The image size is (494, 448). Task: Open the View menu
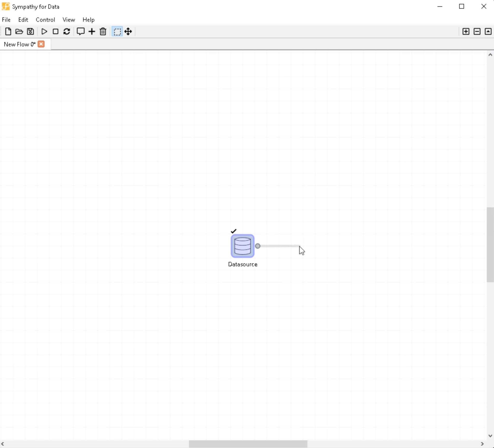coord(69,20)
